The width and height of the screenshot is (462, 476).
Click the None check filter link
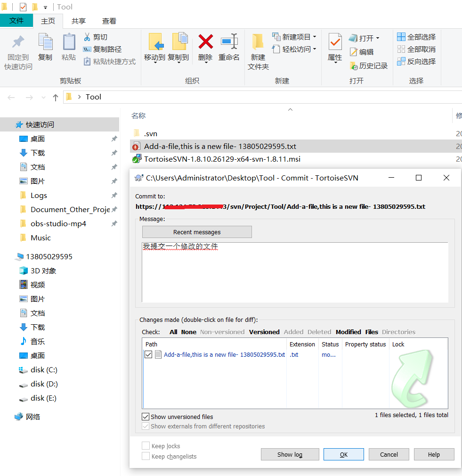[x=189, y=332]
